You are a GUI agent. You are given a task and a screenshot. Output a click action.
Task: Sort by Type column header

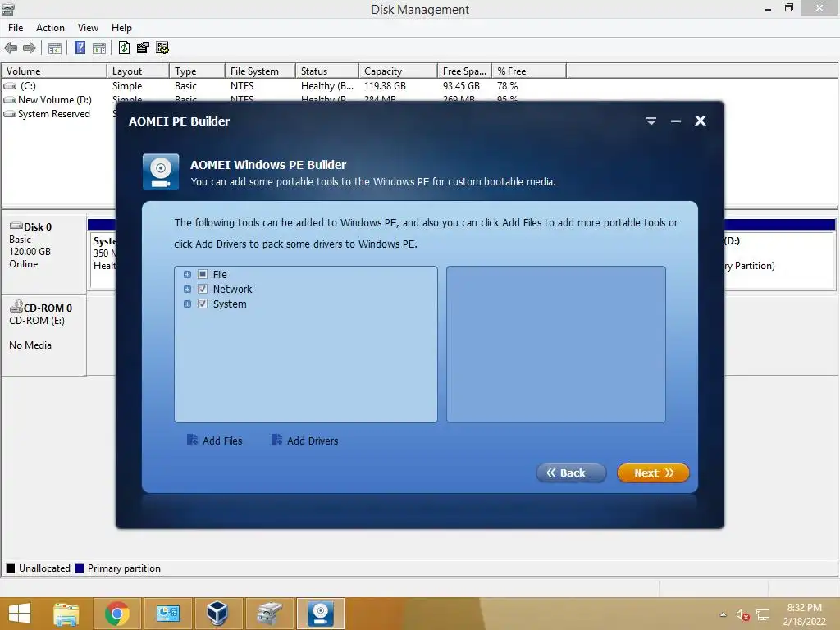[197, 71]
